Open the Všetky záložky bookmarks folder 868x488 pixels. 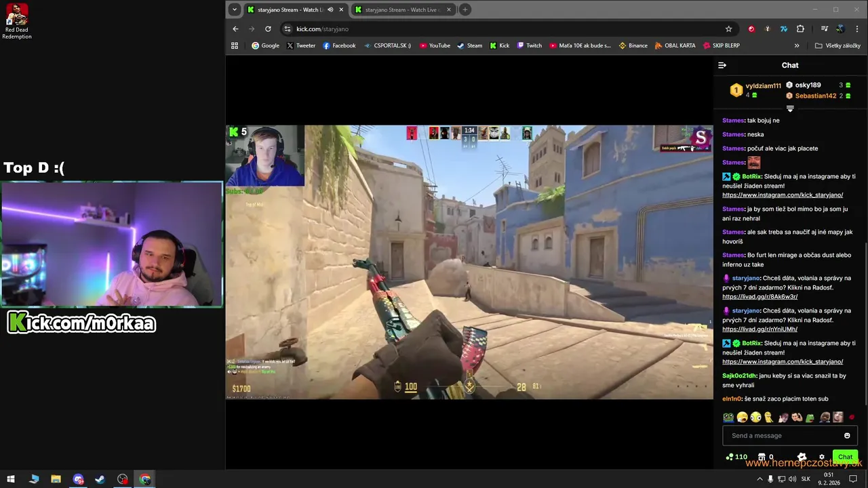coord(838,45)
